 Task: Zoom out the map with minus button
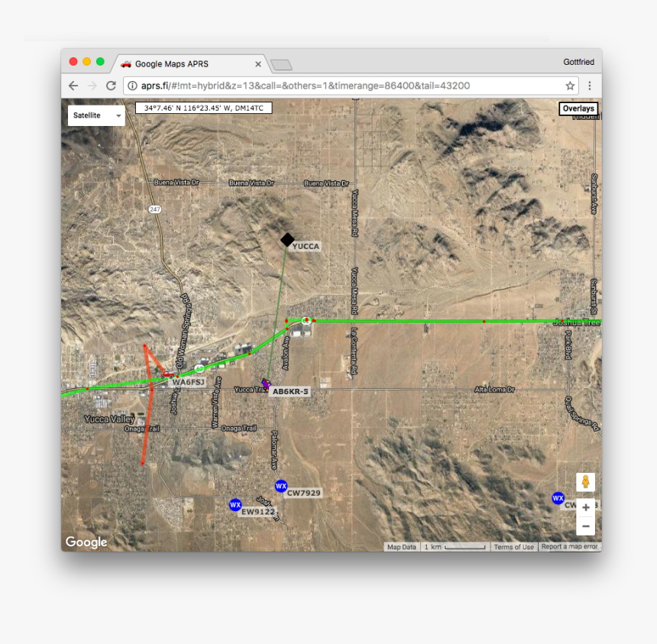[586, 526]
